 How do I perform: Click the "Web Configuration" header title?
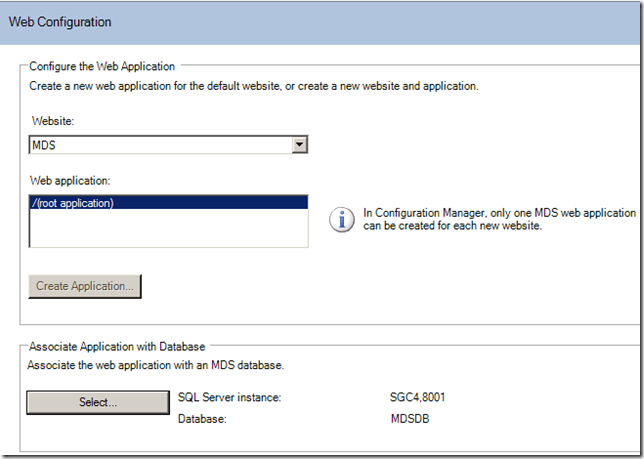[60, 21]
